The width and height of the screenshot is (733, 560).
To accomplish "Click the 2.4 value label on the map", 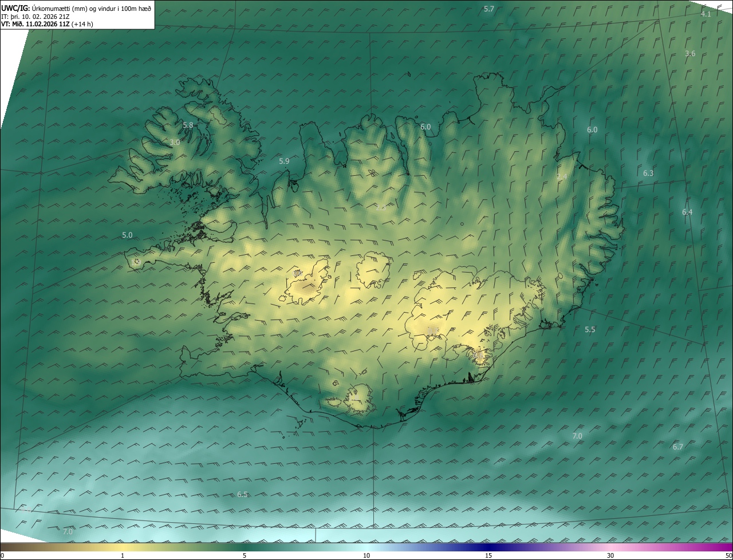I will 562,177.
